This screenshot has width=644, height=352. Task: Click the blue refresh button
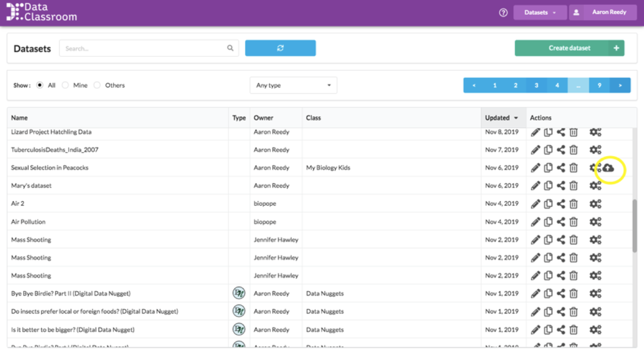point(280,48)
